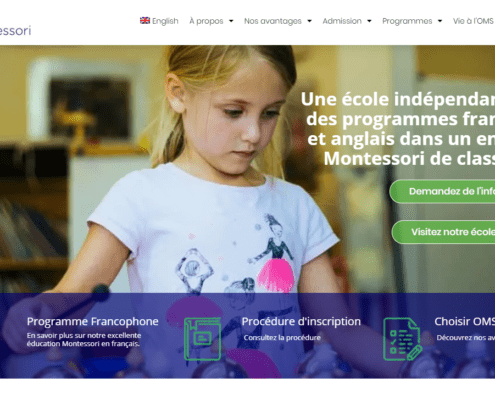495x400 pixels.
Task: Open the Procédure d'inscription heading link
Action: (301, 321)
